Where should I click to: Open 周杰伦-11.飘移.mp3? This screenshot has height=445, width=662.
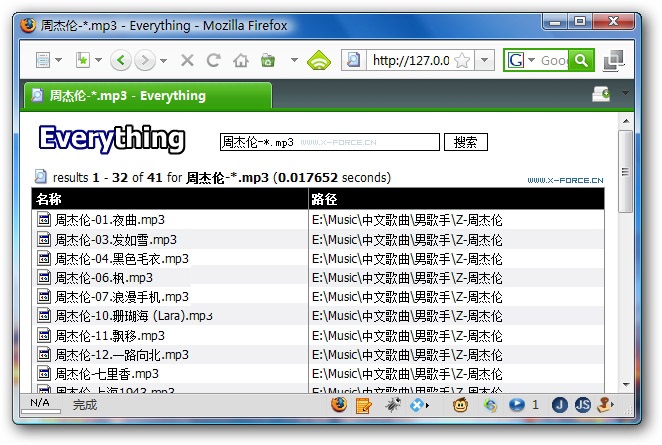(110, 336)
